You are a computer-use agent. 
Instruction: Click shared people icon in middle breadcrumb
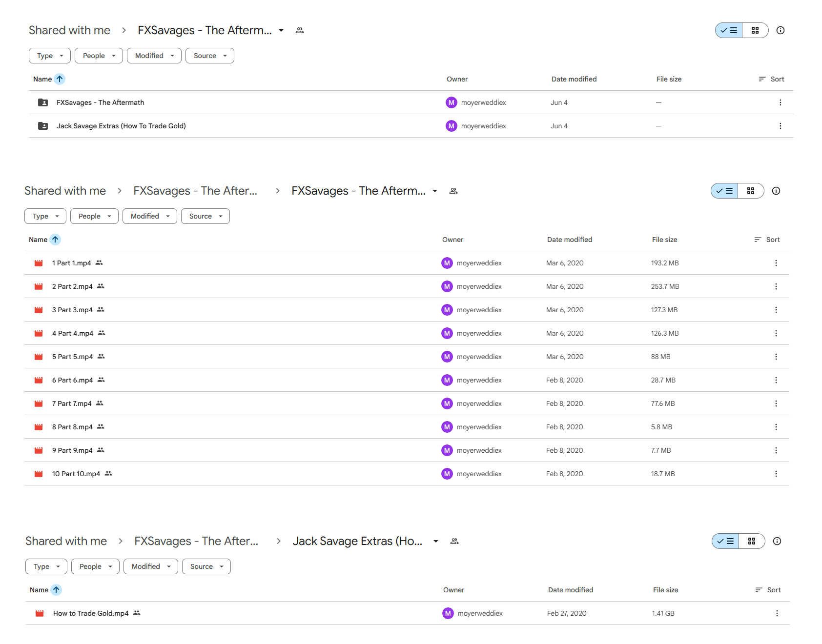pyautogui.click(x=453, y=191)
